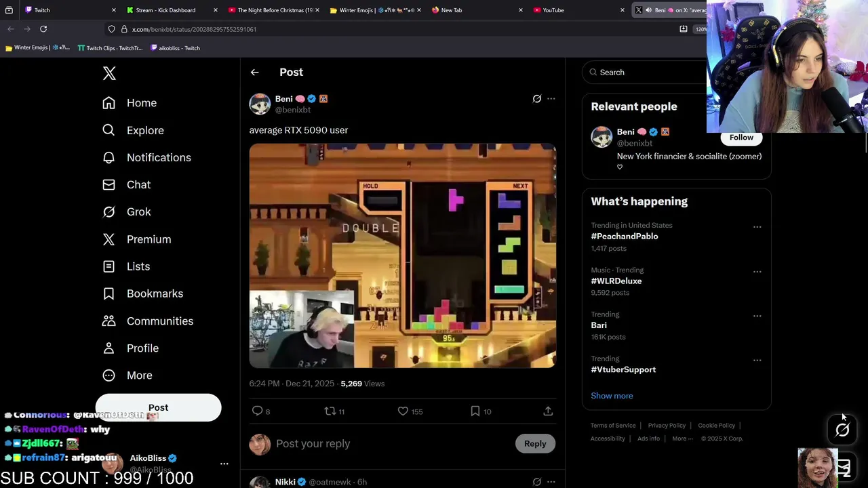Play the Tetris video in the post

click(403, 256)
